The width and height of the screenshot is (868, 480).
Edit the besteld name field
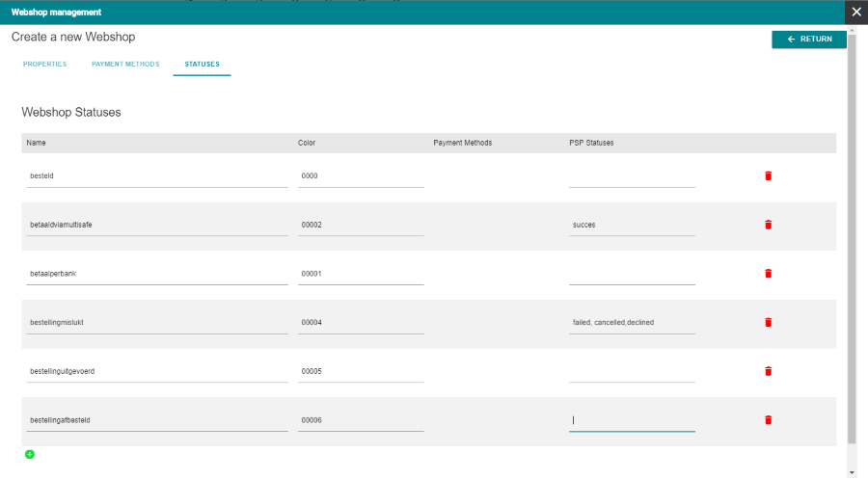pos(157,176)
